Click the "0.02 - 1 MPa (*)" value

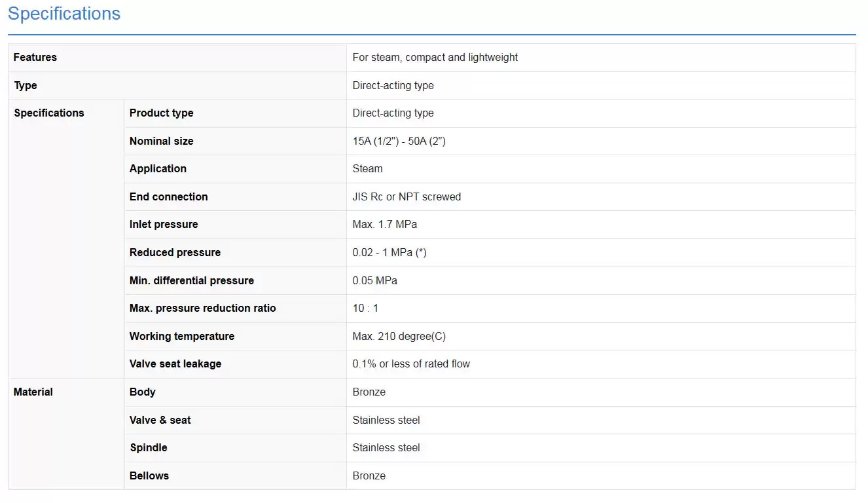(x=389, y=253)
